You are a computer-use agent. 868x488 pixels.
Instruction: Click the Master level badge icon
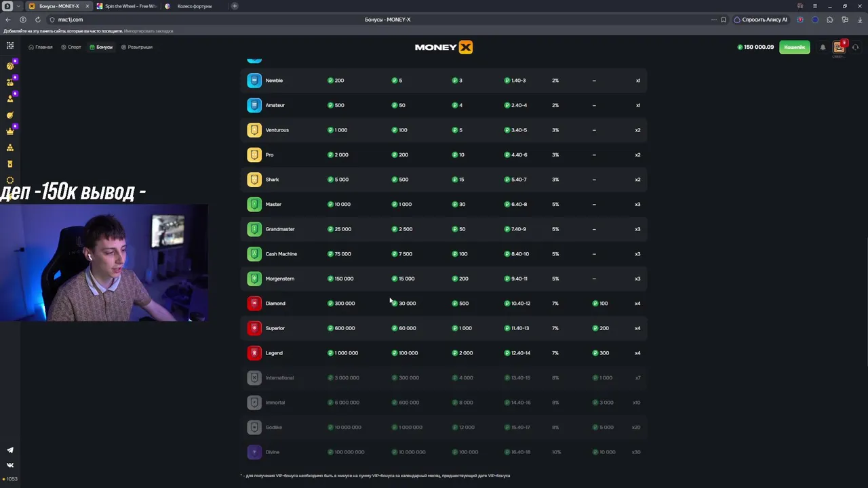click(x=254, y=204)
